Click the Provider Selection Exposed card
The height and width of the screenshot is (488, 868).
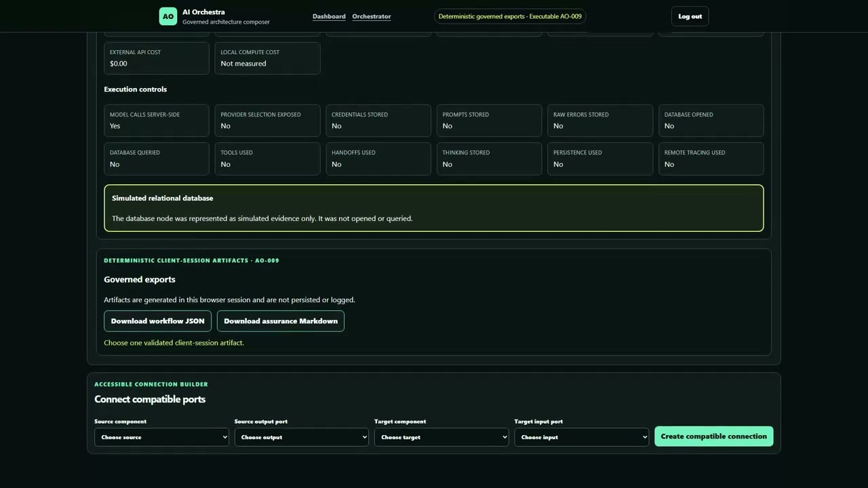pyautogui.click(x=267, y=121)
